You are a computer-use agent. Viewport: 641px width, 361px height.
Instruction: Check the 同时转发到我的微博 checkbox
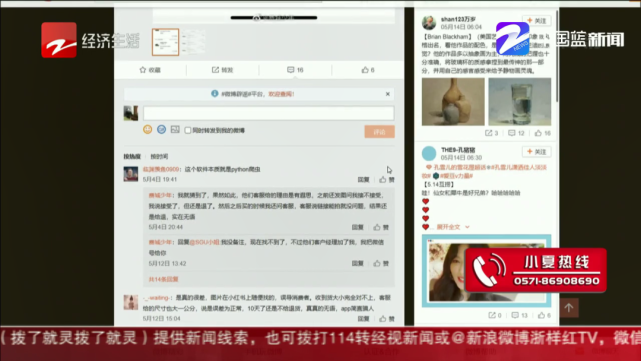[x=188, y=130]
